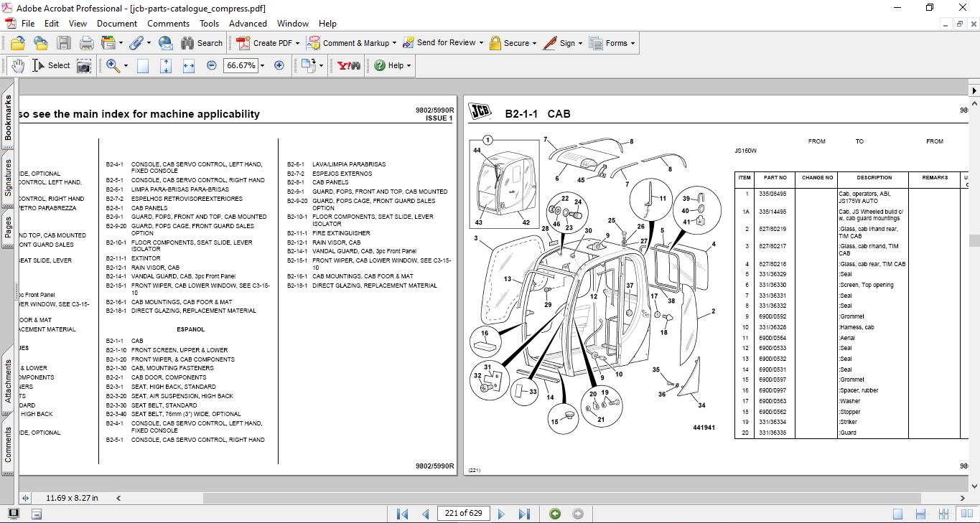
Task: Activate the Select text tool
Action: [x=52, y=65]
